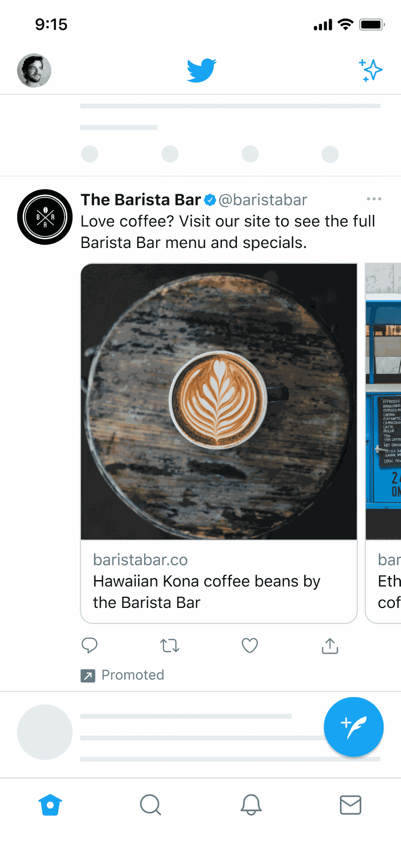This screenshot has height=868, width=401.
Task: Retweet the Barista Bar tweet
Action: pos(170,646)
